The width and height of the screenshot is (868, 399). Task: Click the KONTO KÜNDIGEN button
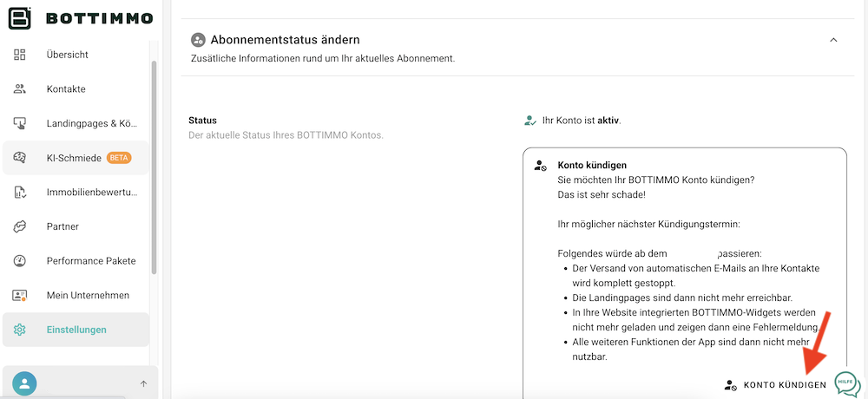click(775, 384)
